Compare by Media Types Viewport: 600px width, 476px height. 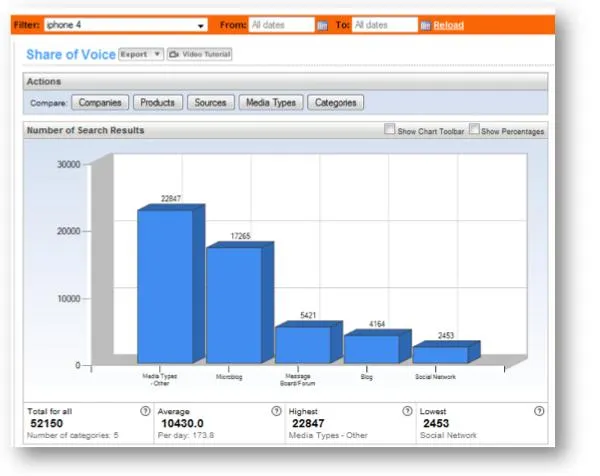point(271,103)
